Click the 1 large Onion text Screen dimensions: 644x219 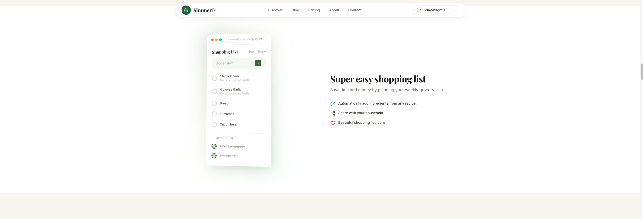pyautogui.click(x=229, y=76)
